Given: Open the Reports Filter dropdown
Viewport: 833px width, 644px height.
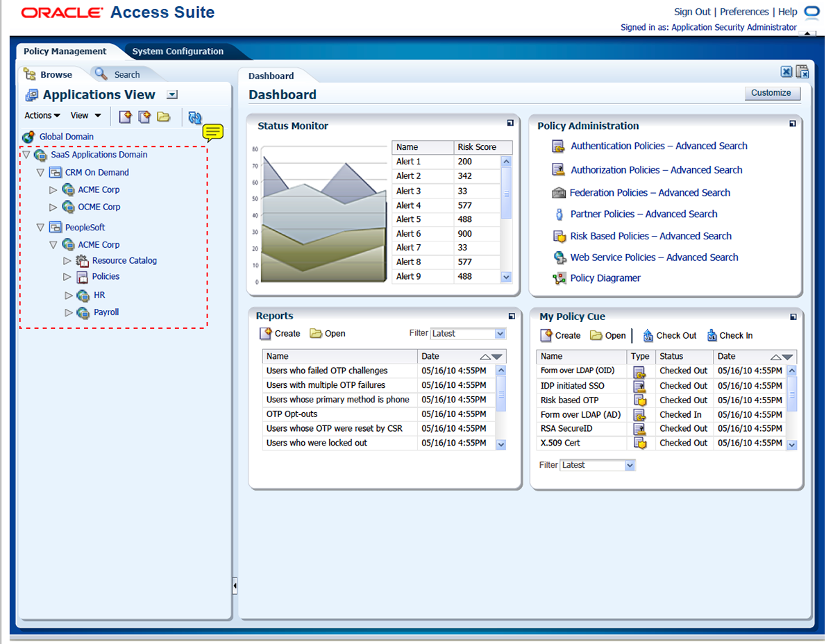Looking at the screenshot, I should (x=500, y=334).
